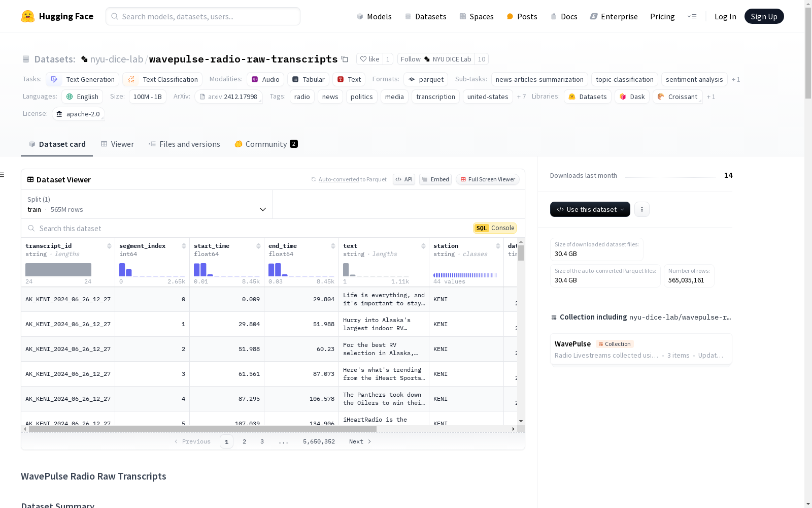Click the transcription tag

coord(435,97)
